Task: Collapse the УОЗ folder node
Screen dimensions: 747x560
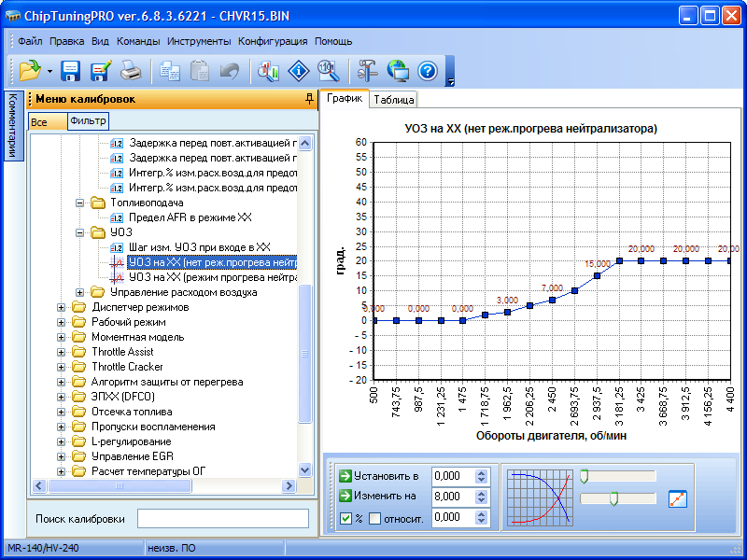Action: [x=81, y=232]
